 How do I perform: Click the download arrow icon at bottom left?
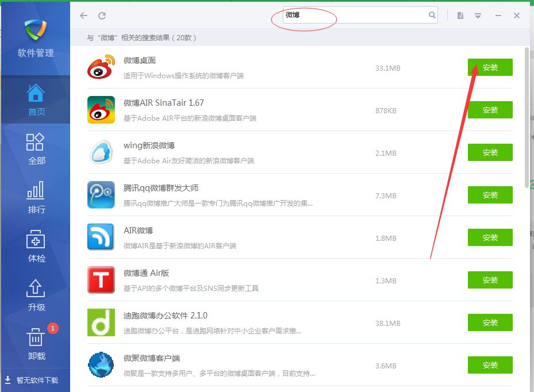pyautogui.click(x=8, y=380)
